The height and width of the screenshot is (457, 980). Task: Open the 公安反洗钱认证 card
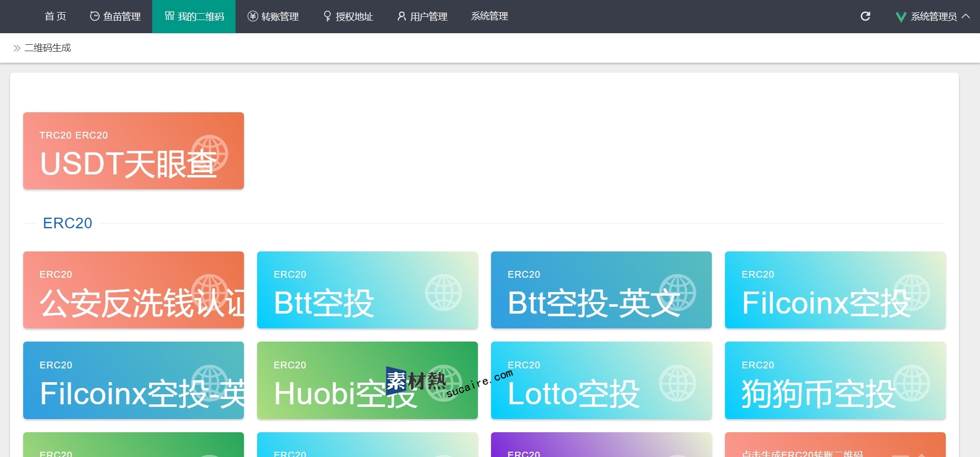coord(133,290)
